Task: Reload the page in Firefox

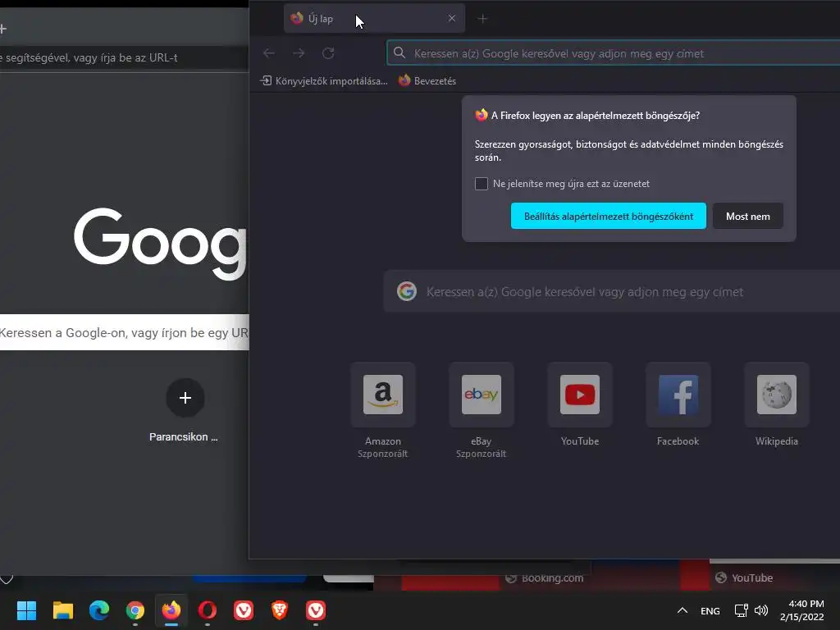Action: 328,53
